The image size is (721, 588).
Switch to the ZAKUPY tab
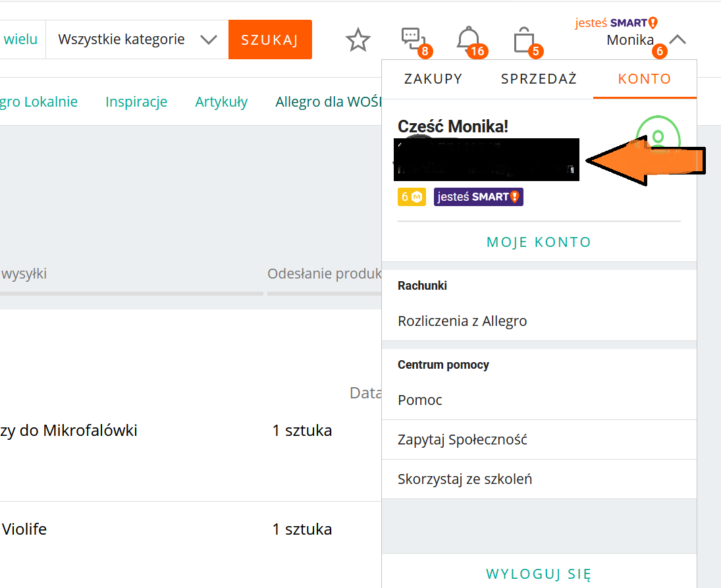[x=433, y=79]
